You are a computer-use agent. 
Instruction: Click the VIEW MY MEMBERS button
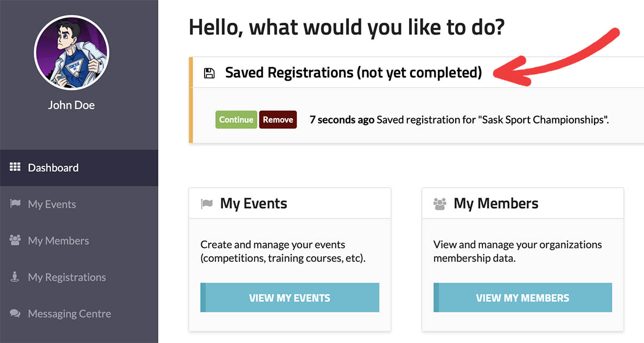[522, 298]
